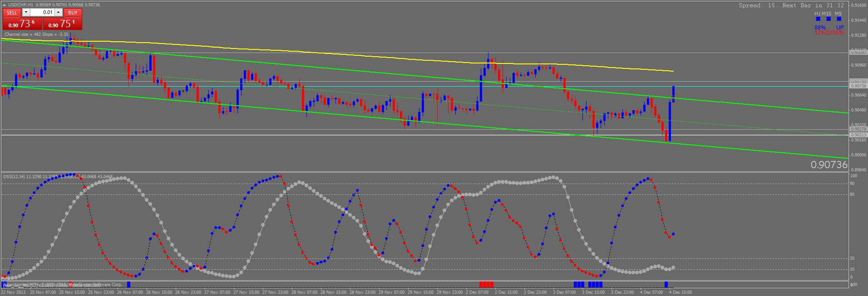Viewport: 868px width, 296px height.
Task: Click the sell price 0.90 73 6
Action: (x=22, y=24)
